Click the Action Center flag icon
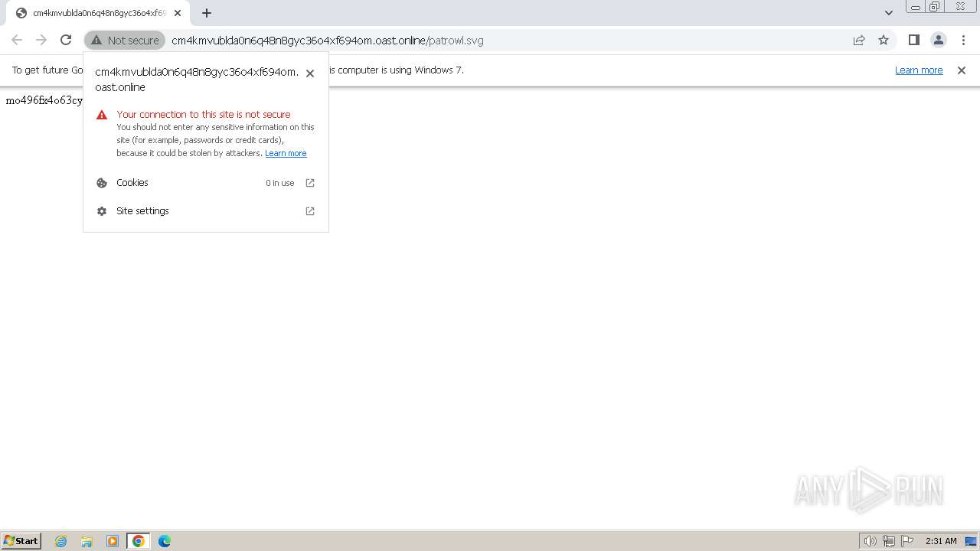 tap(907, 541)
